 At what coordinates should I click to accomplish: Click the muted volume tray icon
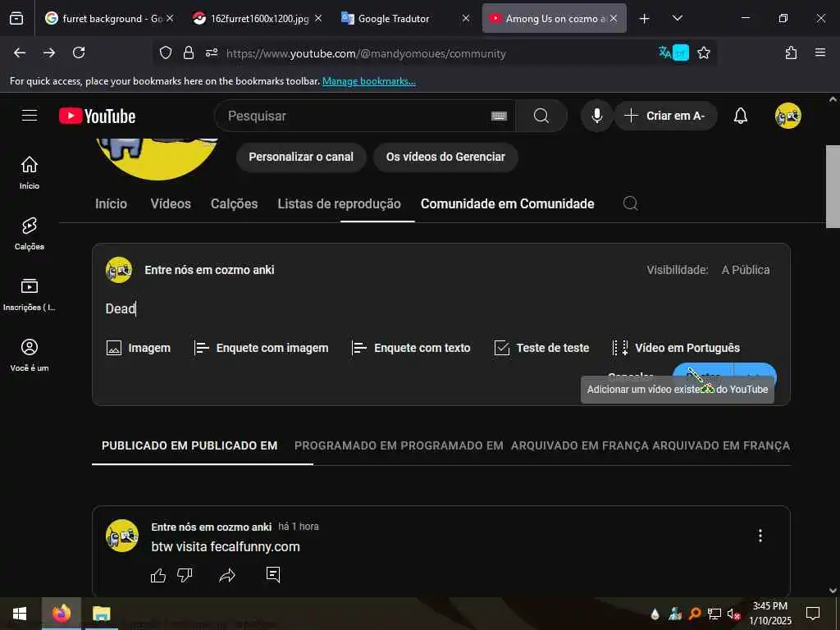coord(733,614)
